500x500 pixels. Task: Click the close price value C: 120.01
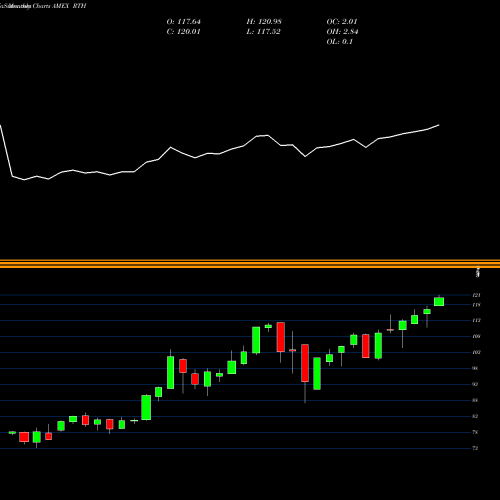pos(183,32)
